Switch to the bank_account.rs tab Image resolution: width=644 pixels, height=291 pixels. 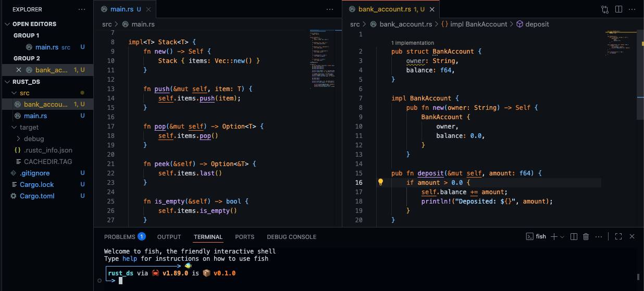(x=391, y=9)
